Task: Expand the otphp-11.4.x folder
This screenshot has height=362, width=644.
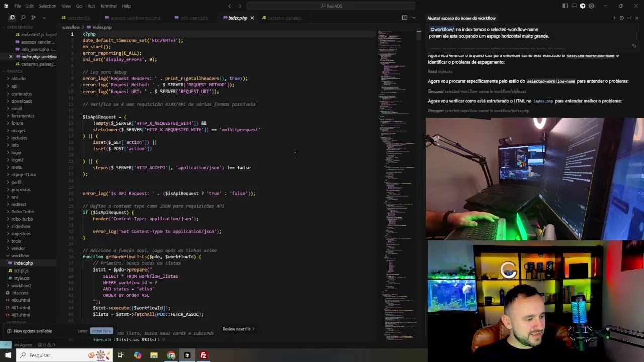Action: coord(24,175)
